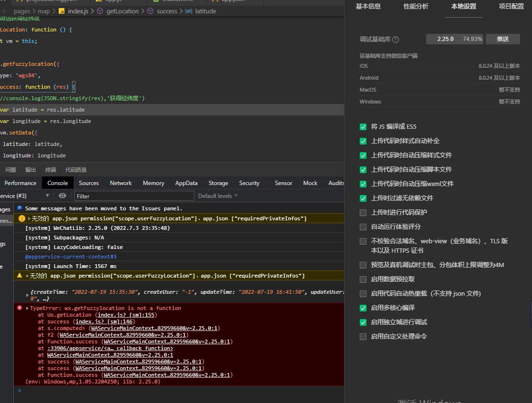Enable 预览及真机调试时主包分包体积上限调整为4M
This screenshot has height=403, width=532.
(363, 265)
